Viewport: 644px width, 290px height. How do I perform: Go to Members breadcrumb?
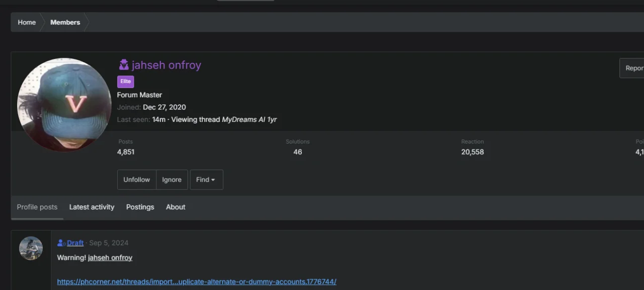[65, 22]
